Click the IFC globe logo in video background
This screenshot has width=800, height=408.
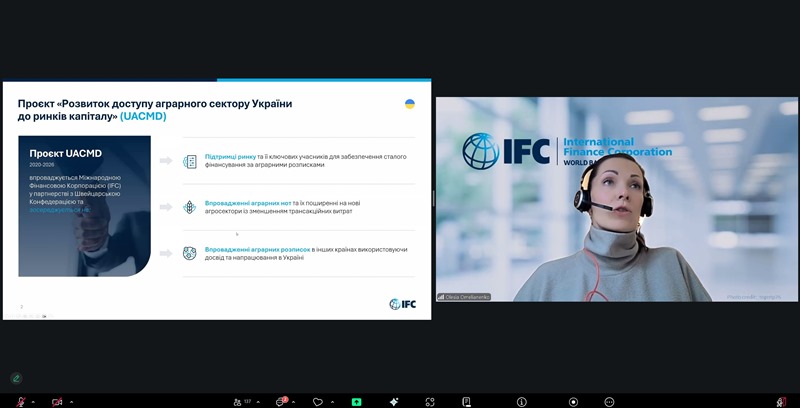point(481,151)
